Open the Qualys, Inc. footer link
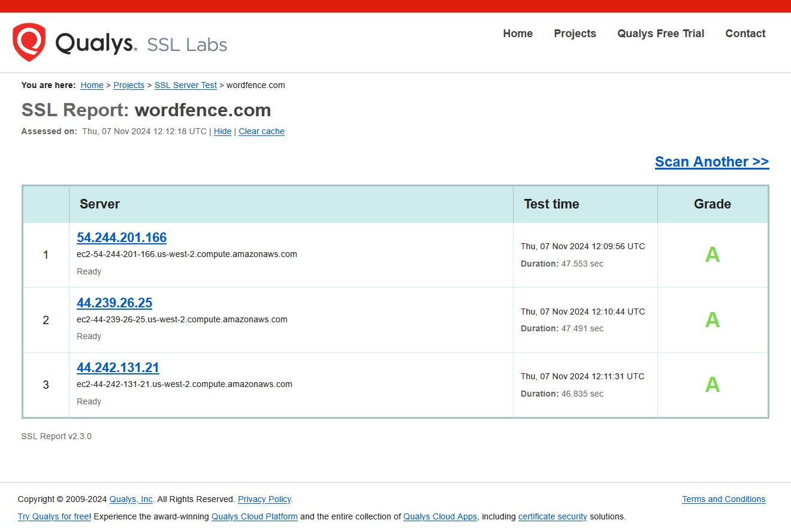 point(131,499)
